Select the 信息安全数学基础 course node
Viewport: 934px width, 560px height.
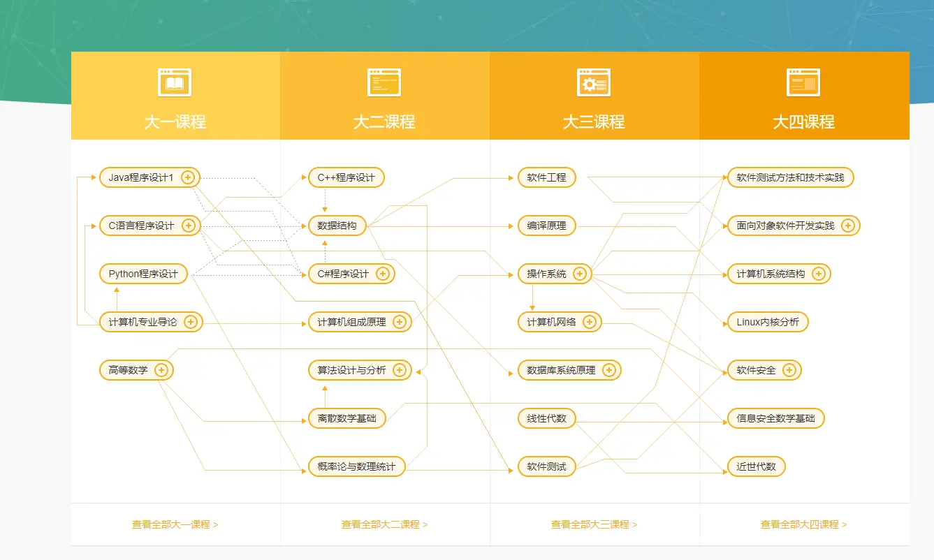(x=776, y=418)
